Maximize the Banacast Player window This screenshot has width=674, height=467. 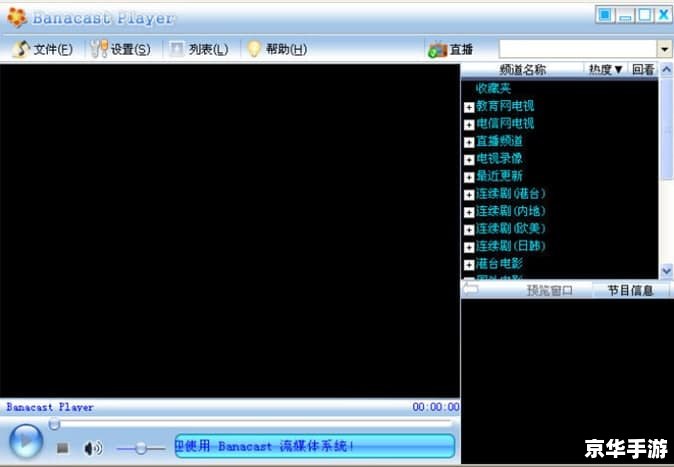point(645,15)
